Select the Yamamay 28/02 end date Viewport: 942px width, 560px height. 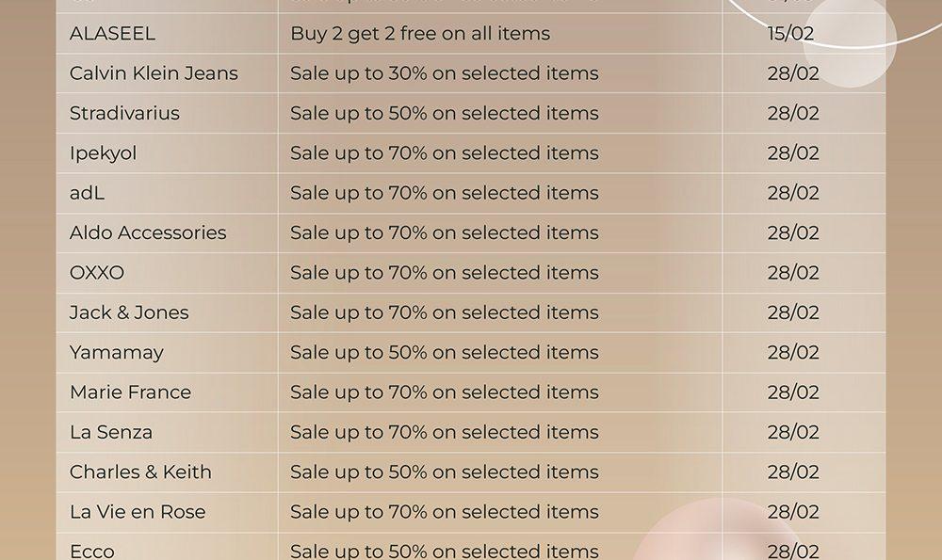pos(793,353)
